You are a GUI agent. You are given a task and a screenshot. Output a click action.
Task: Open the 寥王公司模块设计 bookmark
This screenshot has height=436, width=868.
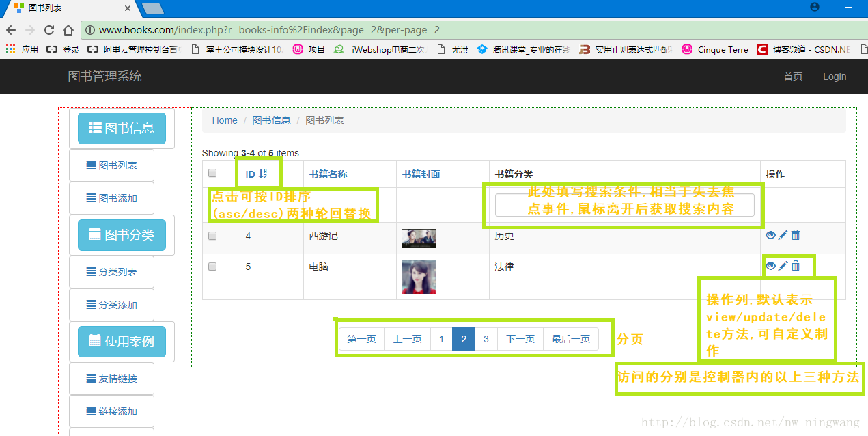pyautogui.click(x=238, y=49)
